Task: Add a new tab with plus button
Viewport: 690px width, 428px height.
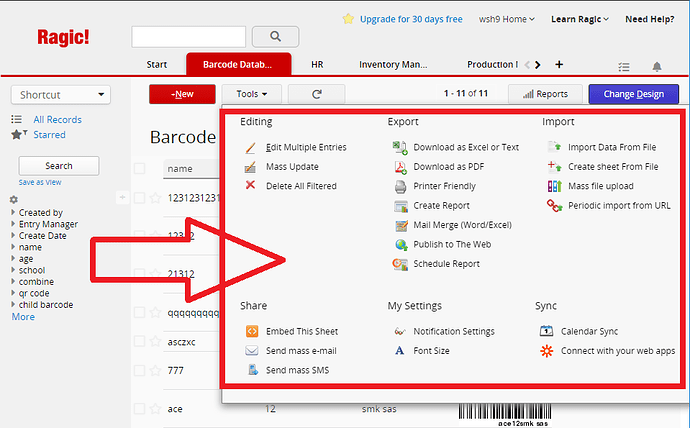Action: [559, 65]
